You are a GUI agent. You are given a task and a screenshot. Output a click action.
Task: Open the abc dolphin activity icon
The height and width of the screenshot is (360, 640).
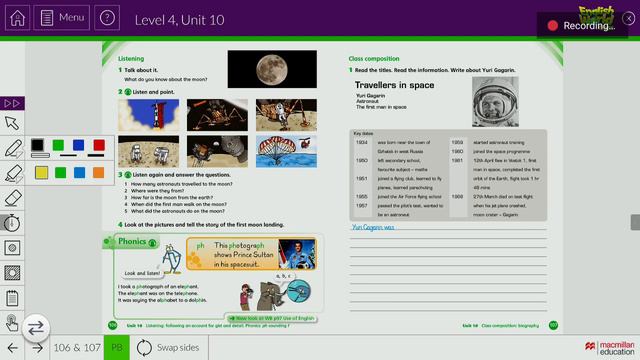[x=298, y=291]
